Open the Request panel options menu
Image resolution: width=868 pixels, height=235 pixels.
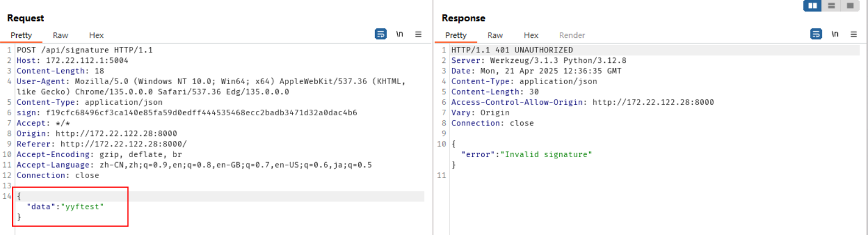click(418, 35)
